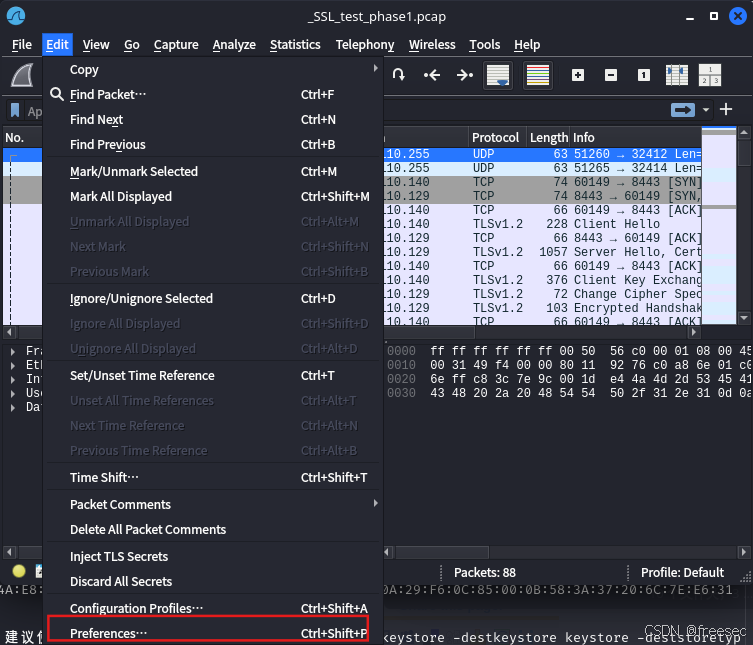This screenshot has height=645, width=753.
Task: Expand the Data tree row
Action: pyautogui.click(x=12, y=407)
